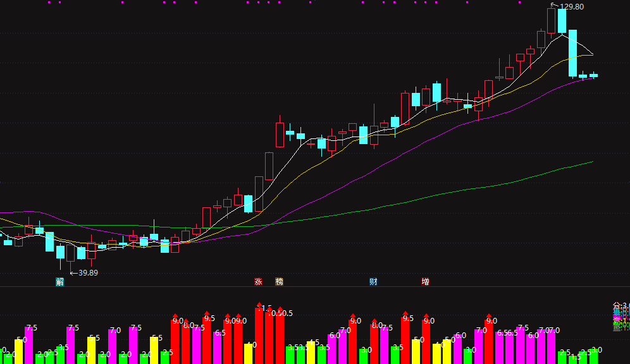
Task: Click the 39.89 low price label
Action: (88, 273)
